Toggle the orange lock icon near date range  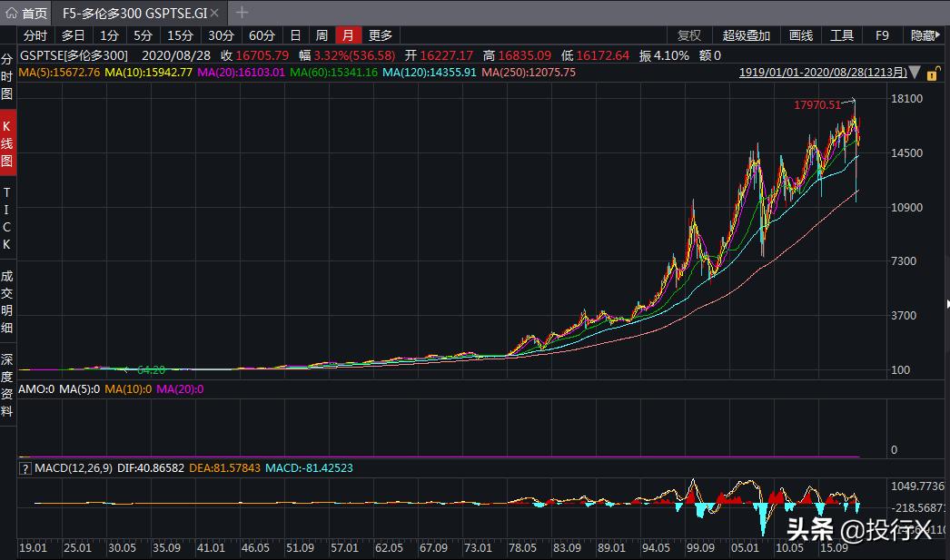933,72
